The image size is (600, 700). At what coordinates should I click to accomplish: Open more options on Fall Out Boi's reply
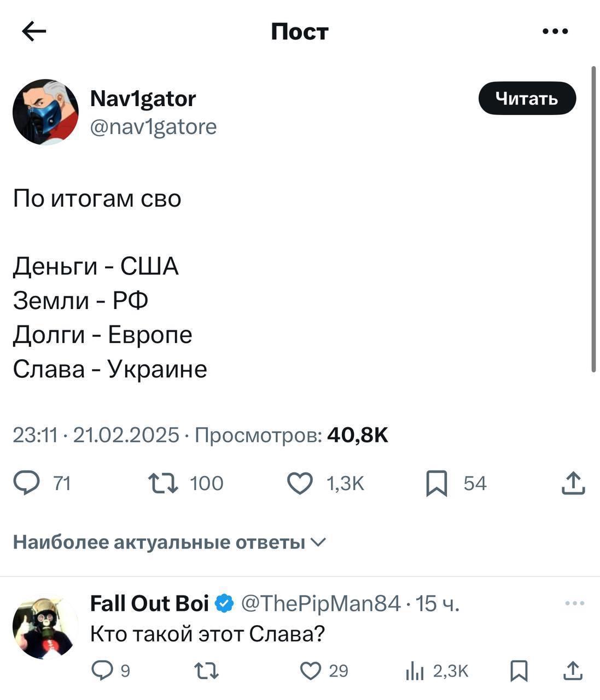[574, 603]
